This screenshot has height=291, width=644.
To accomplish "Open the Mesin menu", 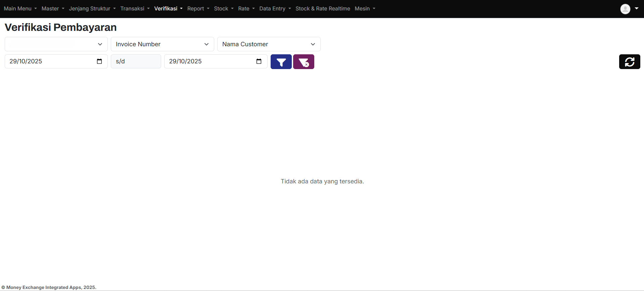I will [x=365, y=9].
